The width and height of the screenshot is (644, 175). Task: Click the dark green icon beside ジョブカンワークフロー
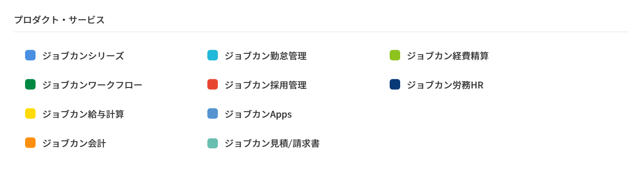[x=30, y=85]
